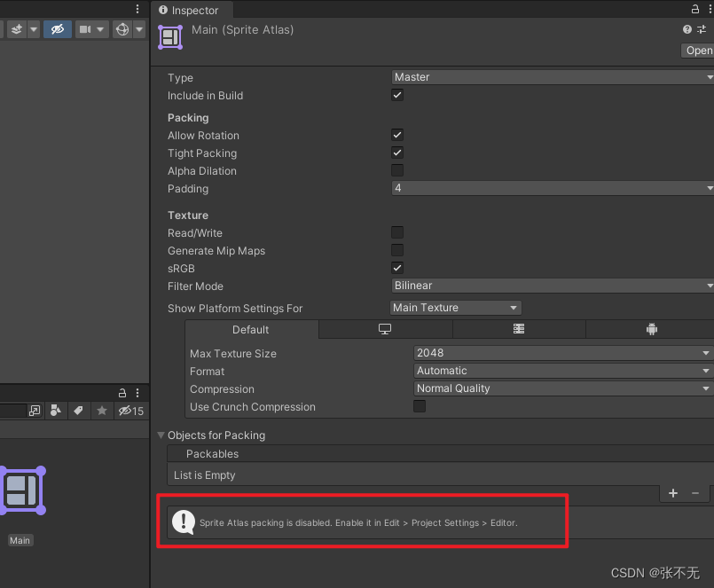Click the Project panel lock icon
Viewport: 714px width, 588px height.
[x=122, y=393]
